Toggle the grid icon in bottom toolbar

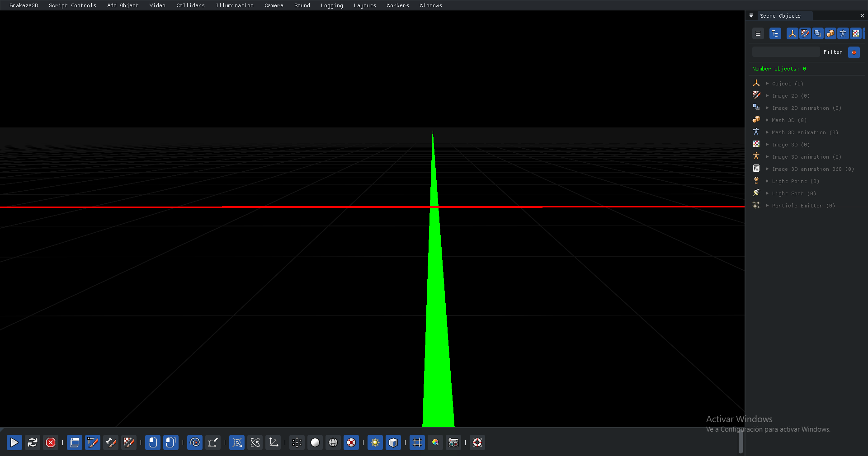tap(417, 442)
